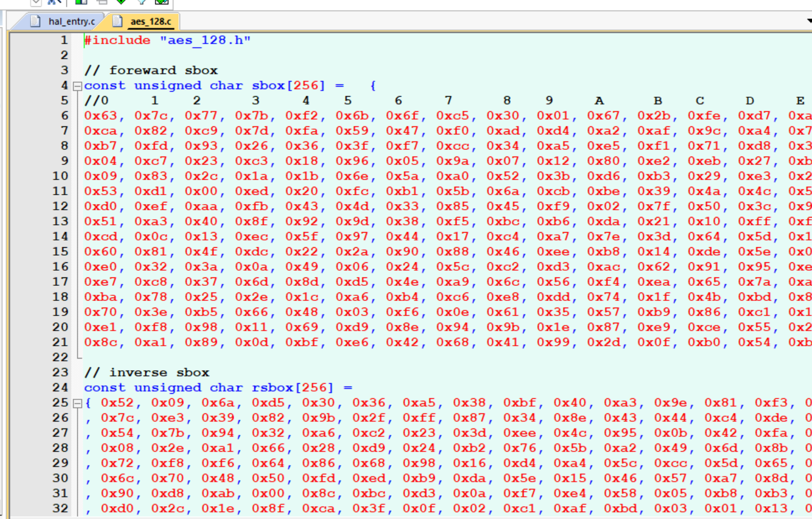This screenshot has height=519, width=812.
Task: Click 'char' keyword on line 24
Action: click(x=226, y=388)
